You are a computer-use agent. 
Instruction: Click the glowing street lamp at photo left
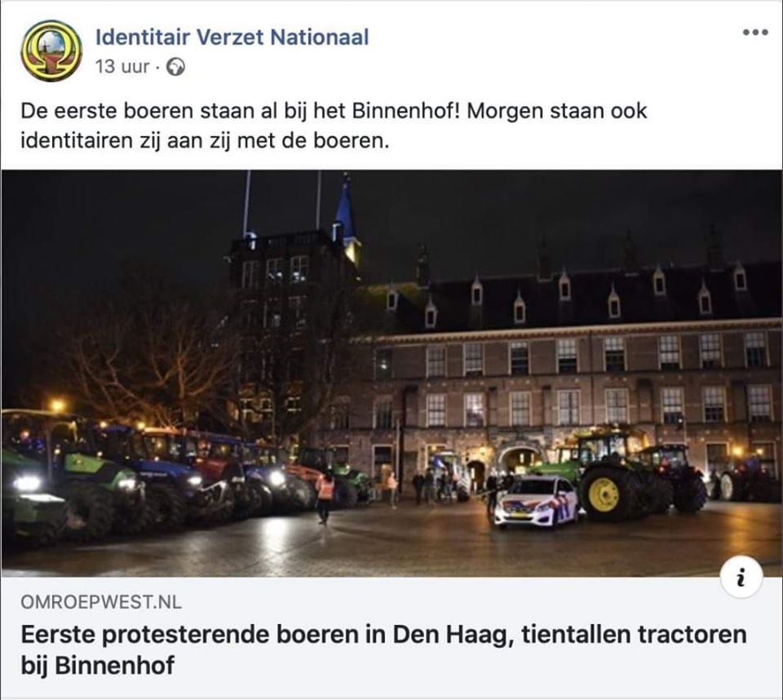pyautogui.click(x=57, y=405)
